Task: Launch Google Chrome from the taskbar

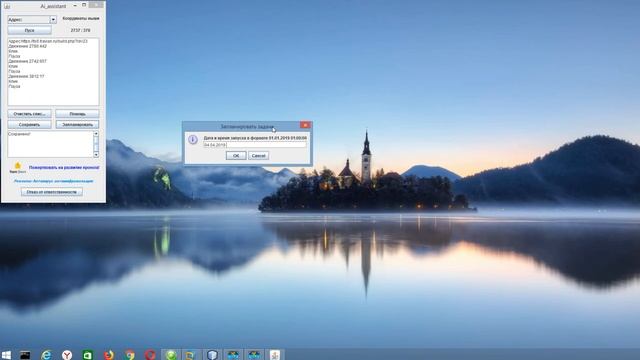Action: (x=129, y=355)
